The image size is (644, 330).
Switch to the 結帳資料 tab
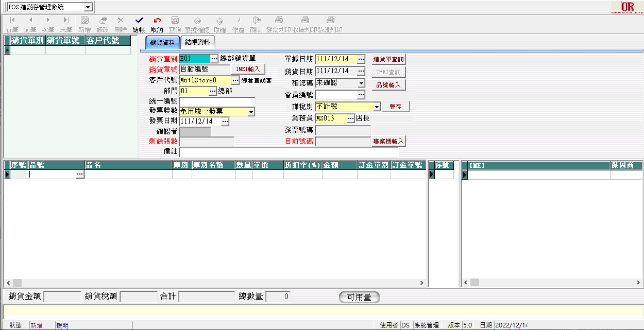tap(198, 42)
